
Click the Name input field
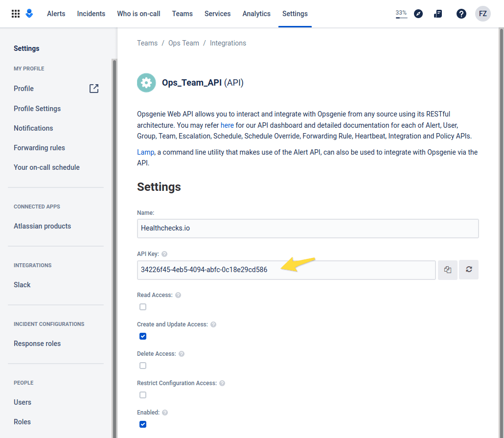click(x=307, y=229)
